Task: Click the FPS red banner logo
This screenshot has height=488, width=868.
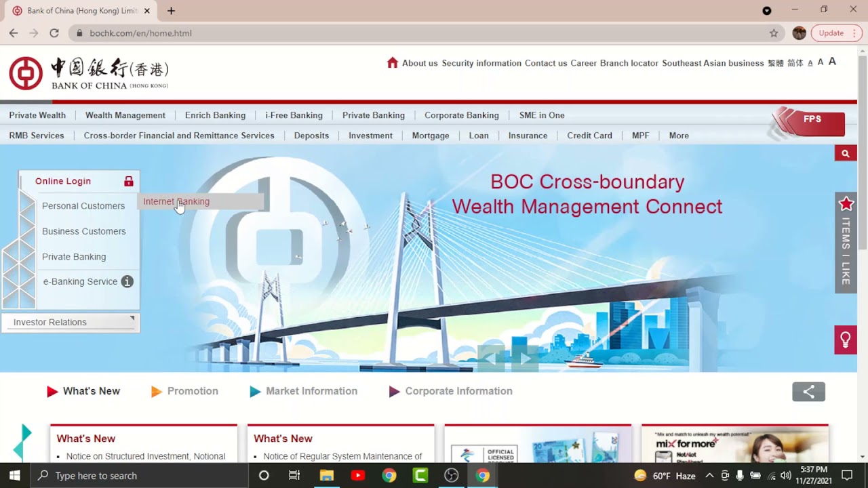Action: click(x=808, y=122)
